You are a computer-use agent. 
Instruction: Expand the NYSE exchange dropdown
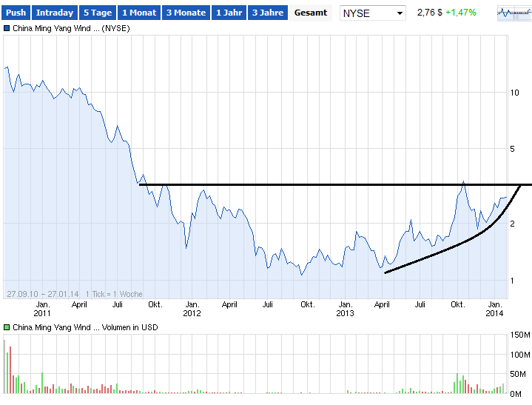click(x=373, y=13)
